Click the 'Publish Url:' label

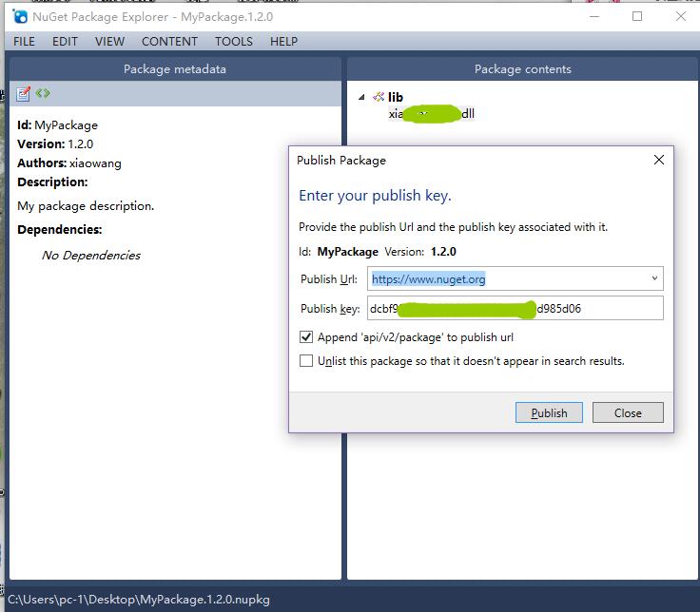[329, 279]
